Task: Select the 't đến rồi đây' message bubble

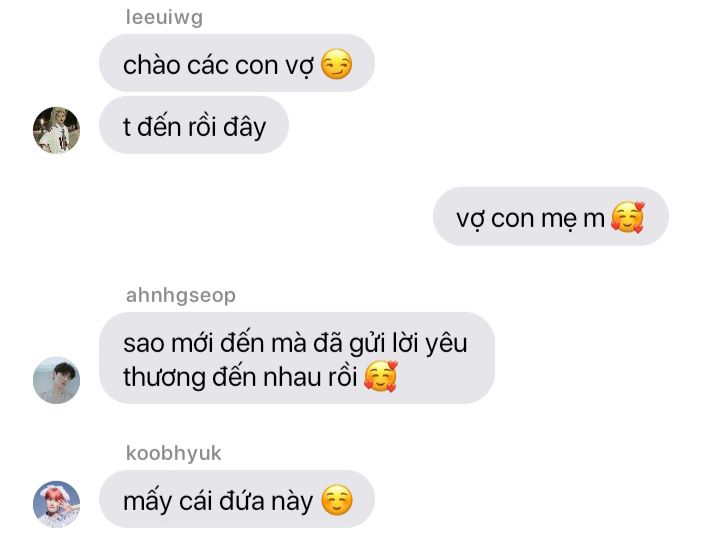Action: click(x=194, y=125)
